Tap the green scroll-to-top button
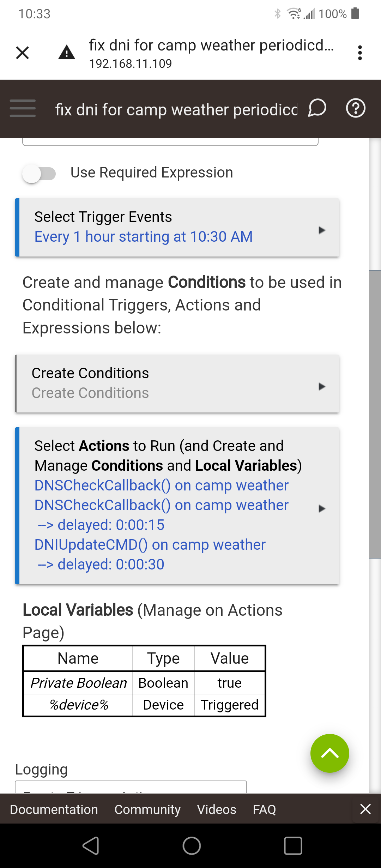The image size is (381, 868). click(x=330, y=753)
